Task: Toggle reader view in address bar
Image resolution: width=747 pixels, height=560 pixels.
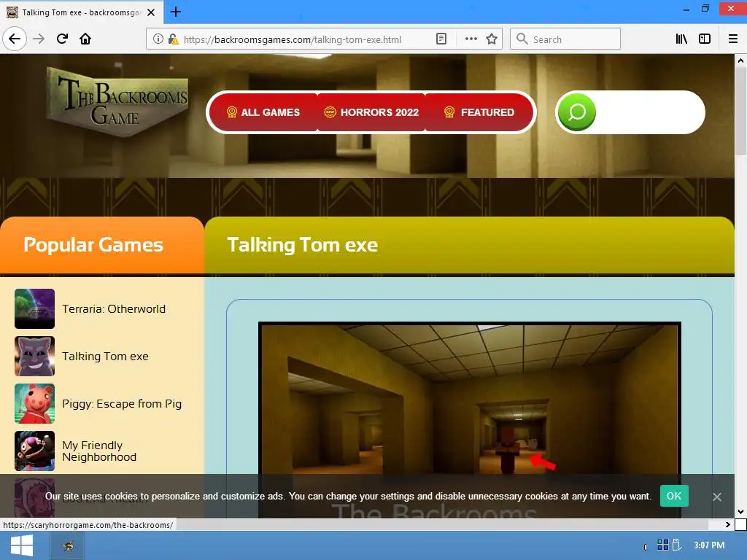Action: 441,39
